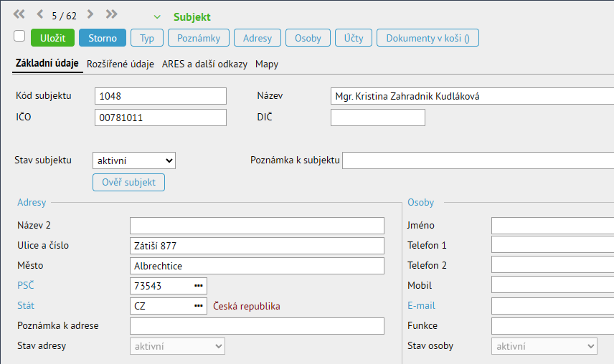Collapse the Subjekt section chevron
Screen dimensions: 614x364
tap(157, 16)
